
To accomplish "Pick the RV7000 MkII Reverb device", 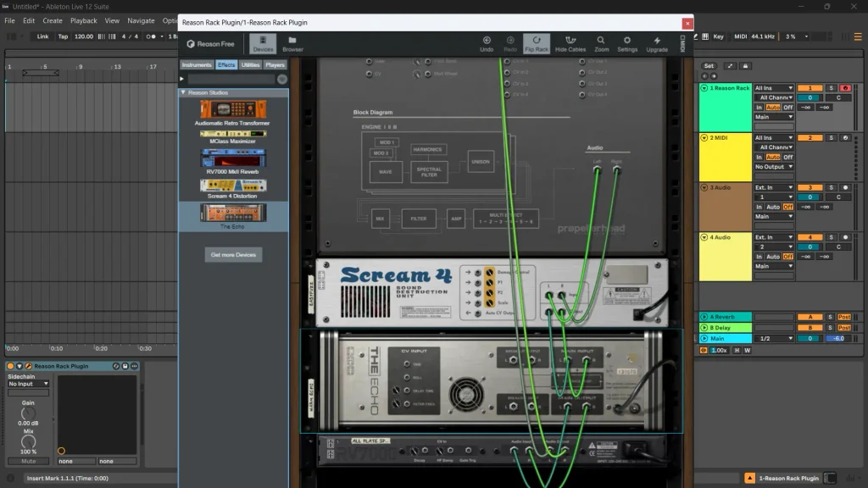I will [233, 161].
